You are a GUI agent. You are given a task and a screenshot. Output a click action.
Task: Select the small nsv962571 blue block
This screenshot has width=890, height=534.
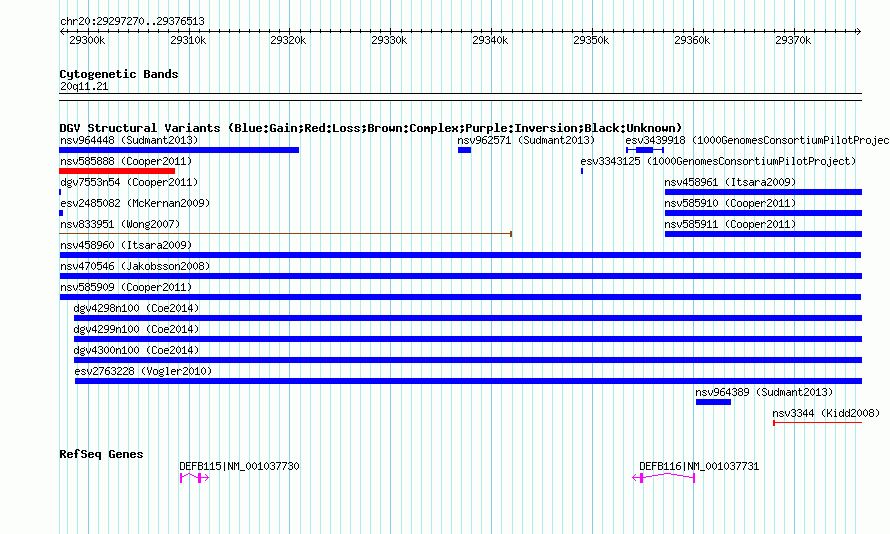pos(464,150)
